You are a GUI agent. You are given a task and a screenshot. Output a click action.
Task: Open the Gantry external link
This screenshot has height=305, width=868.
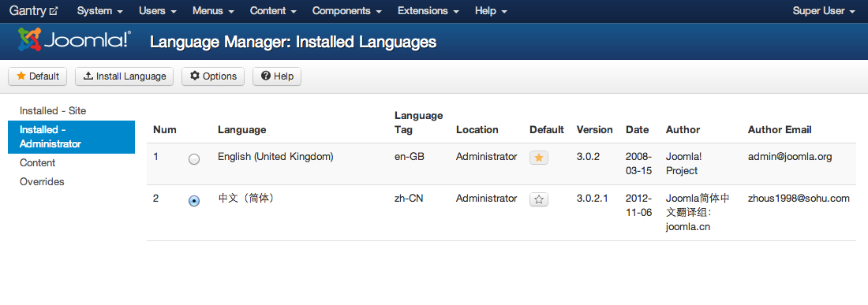[x=34, y=11]
